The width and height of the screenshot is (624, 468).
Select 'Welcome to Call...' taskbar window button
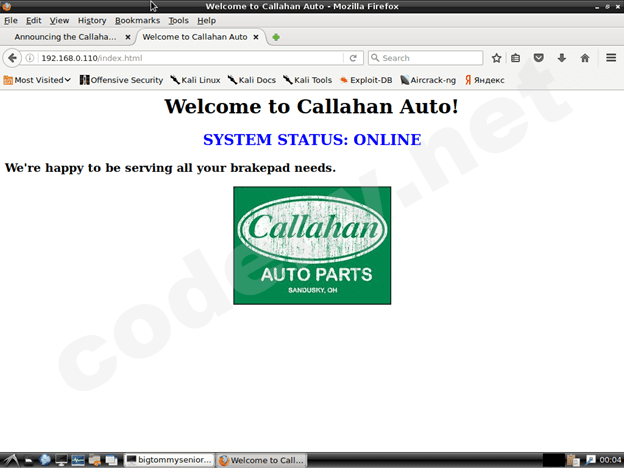262,460
